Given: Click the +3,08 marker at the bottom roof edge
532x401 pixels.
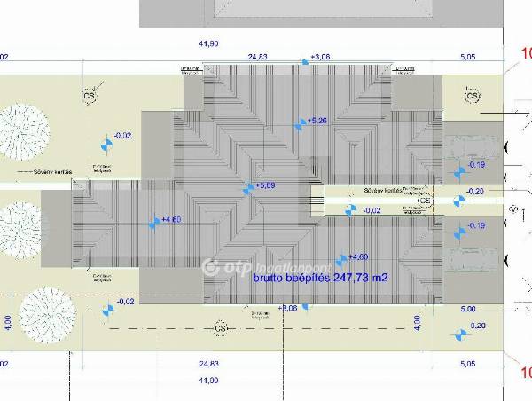Looking at the screenshot, I should click(306, 306).
